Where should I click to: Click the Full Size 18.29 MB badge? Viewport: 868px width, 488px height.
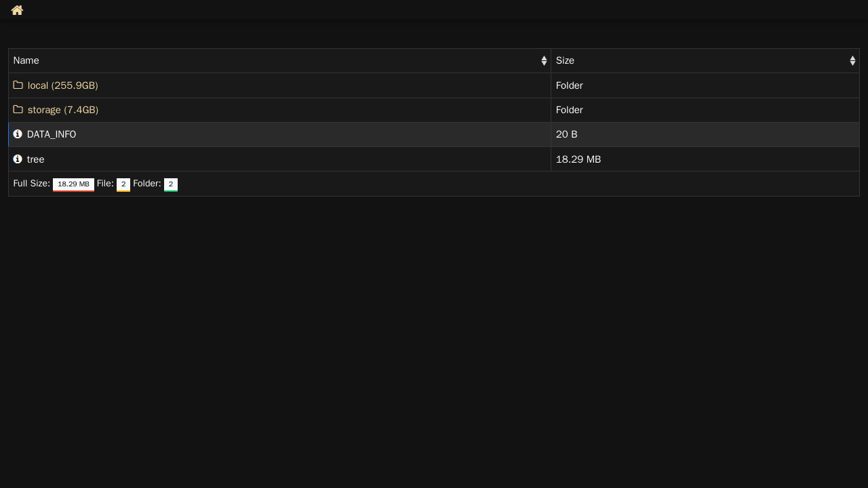[x=73, y=184]
